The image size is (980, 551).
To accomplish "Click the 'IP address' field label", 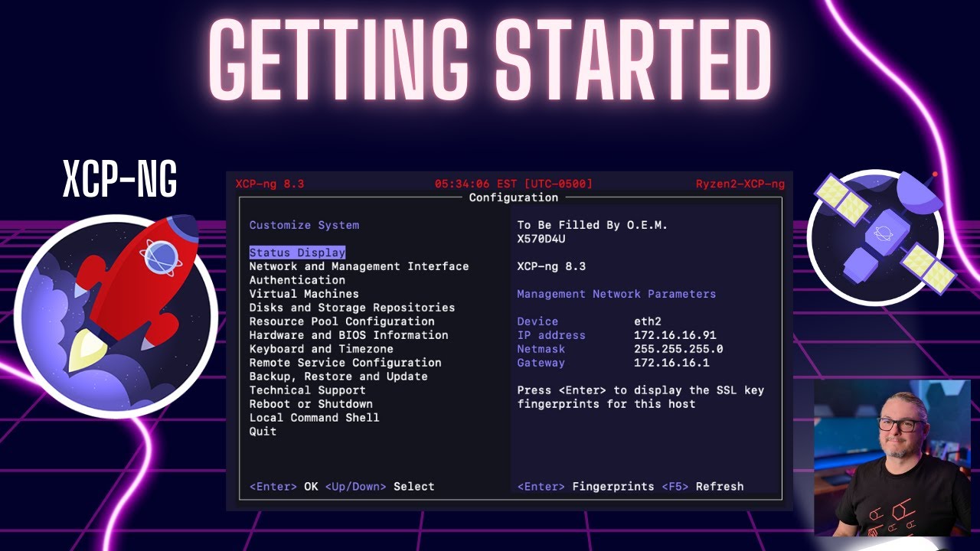I will (x=551, y=335).
